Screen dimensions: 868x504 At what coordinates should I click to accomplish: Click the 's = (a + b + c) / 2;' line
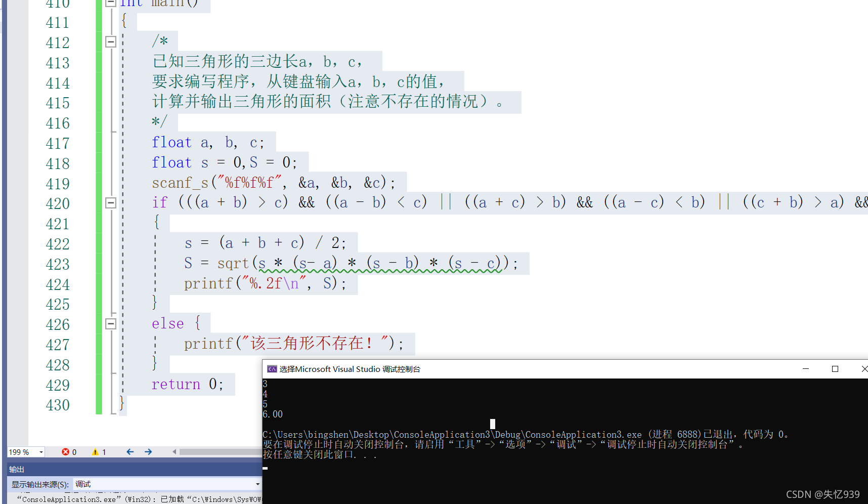point(265,243)
